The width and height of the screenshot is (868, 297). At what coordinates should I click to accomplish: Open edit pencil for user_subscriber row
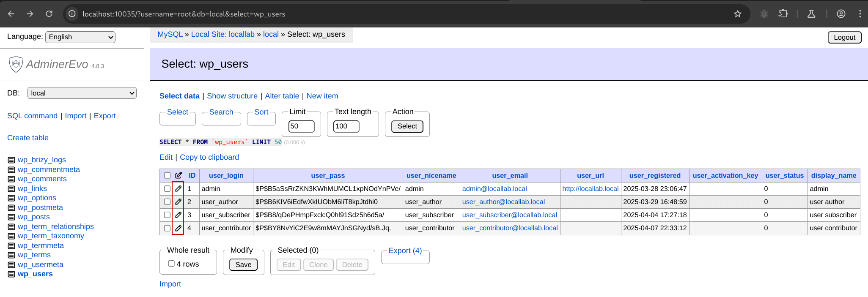point(178,215)
